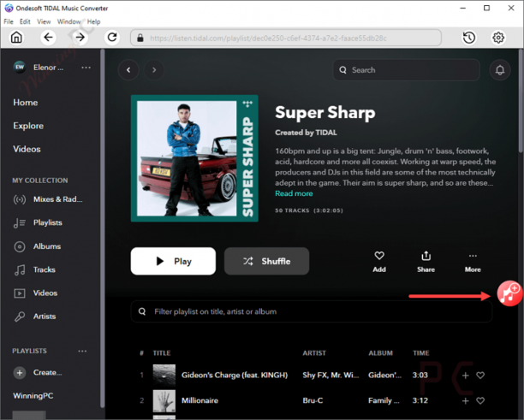This screenshot has width=524, height=420.
Task: Click the Search field
Action: click(x=407, y=70)
